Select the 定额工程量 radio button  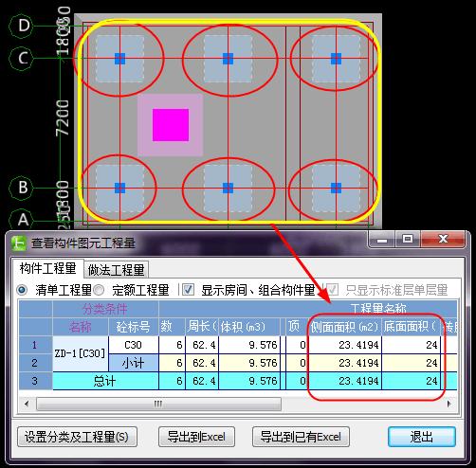[99, 290]
